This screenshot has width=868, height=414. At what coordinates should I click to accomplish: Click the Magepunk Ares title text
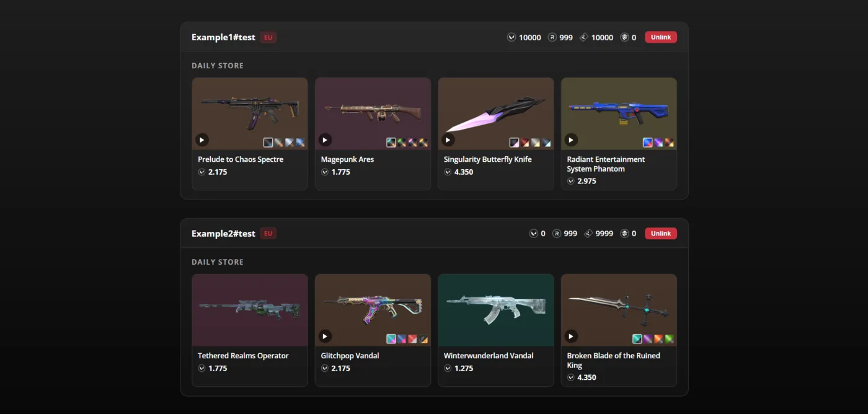tap(347, 159)
